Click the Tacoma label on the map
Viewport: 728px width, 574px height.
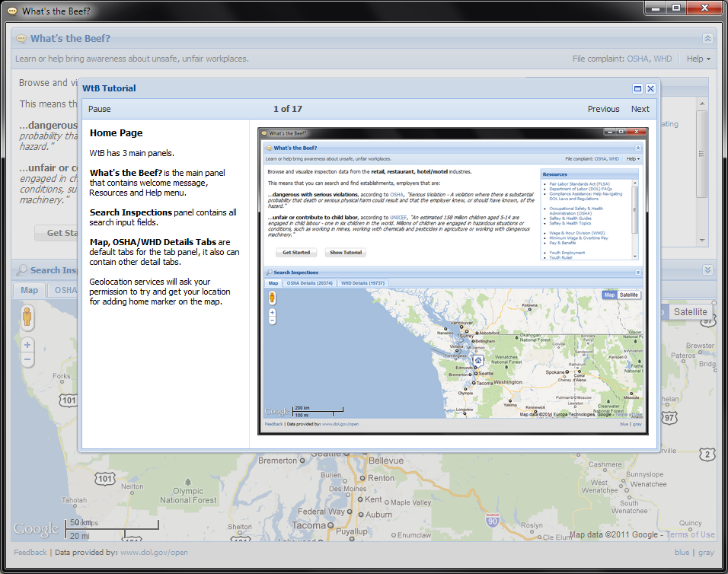(x=308, y=525)
